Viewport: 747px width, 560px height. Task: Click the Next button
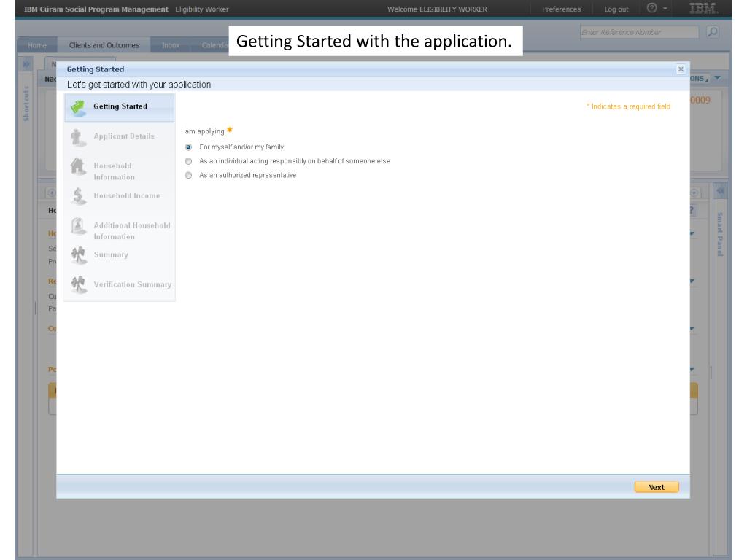point(656,487)
